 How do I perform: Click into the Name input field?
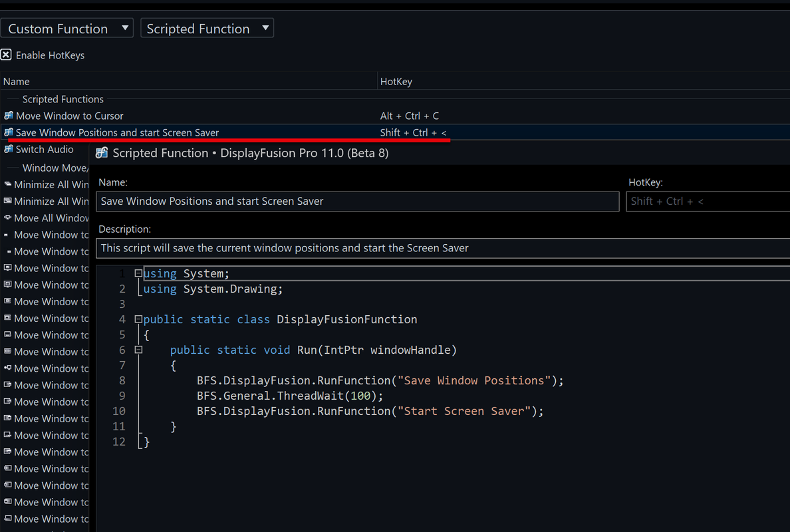coord(358,201)
